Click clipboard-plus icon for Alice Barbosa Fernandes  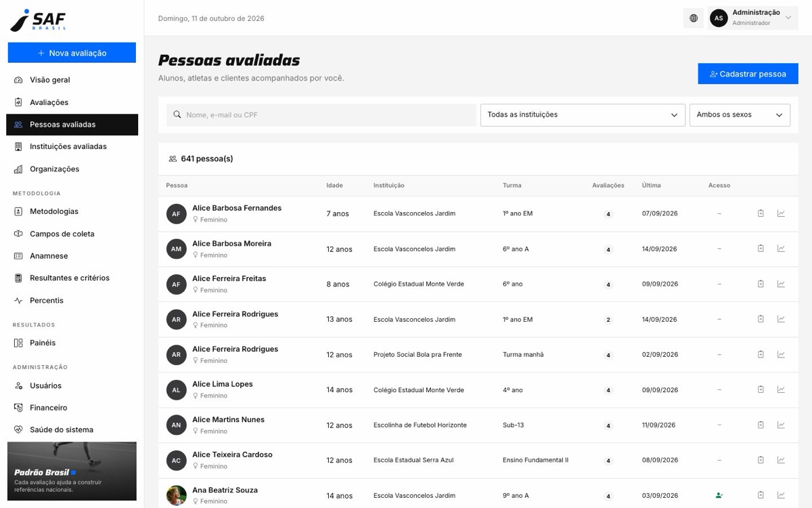point(761,213)
